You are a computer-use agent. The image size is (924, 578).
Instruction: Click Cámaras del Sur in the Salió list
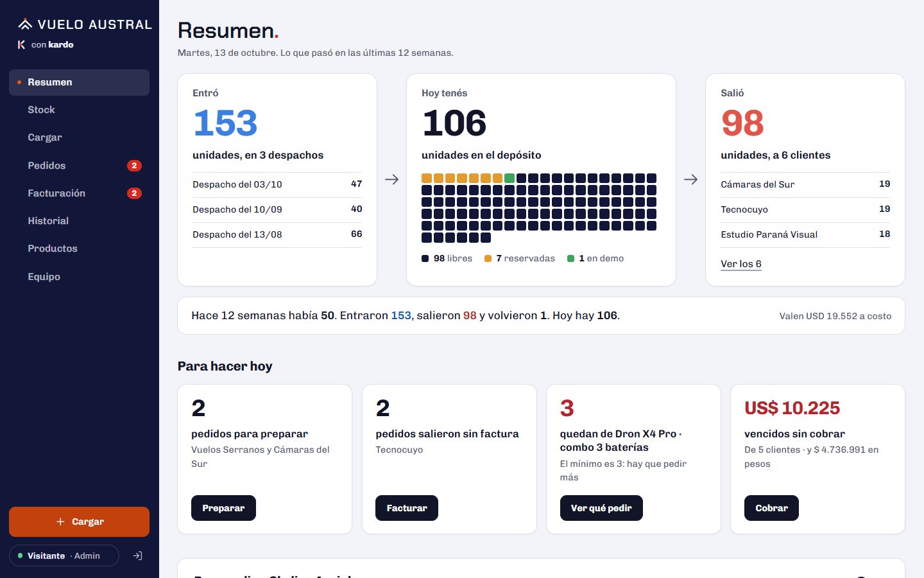805,184
